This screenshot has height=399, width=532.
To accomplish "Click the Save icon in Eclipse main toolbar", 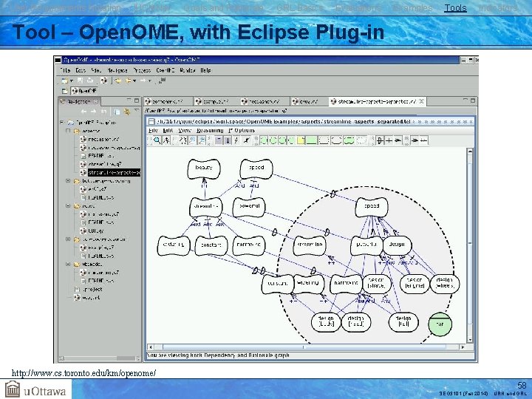I will pyautogui.click(x=80, y=81).
